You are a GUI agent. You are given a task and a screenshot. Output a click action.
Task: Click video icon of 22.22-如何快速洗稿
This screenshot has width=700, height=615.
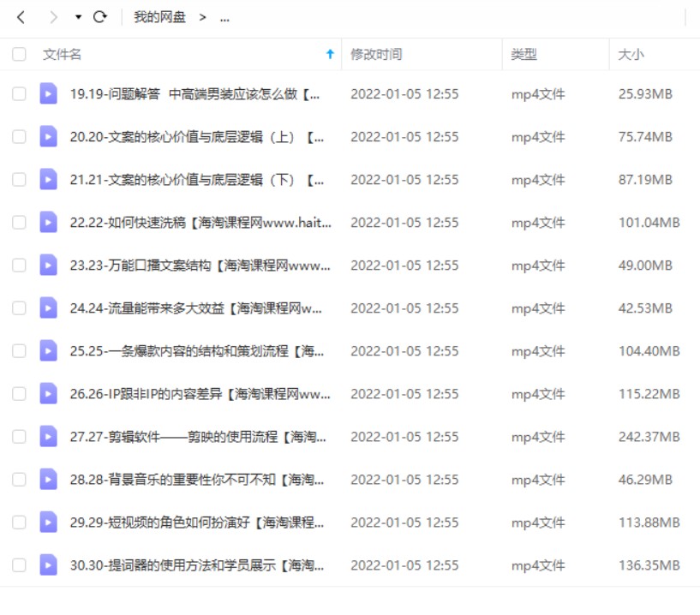coord(48,222)
